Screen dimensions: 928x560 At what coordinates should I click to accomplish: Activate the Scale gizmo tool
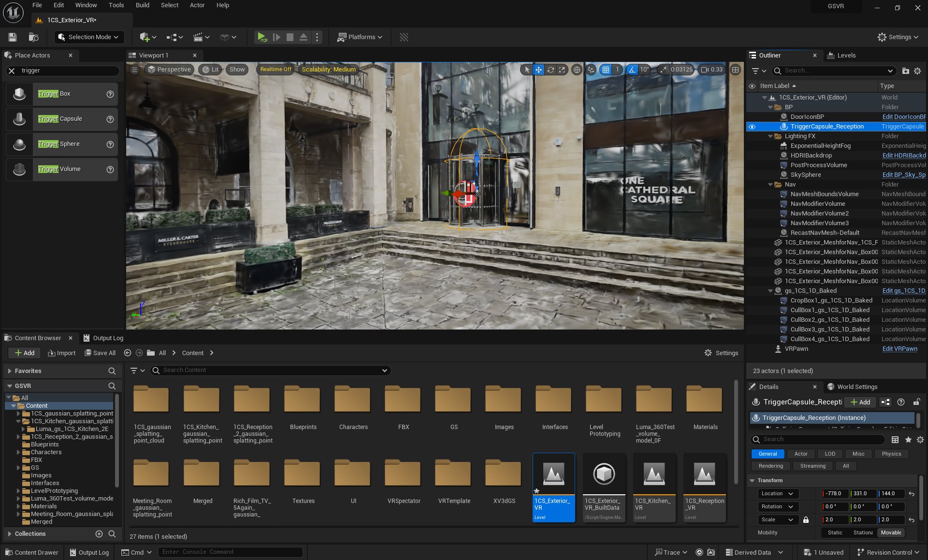tap(562, 70)
